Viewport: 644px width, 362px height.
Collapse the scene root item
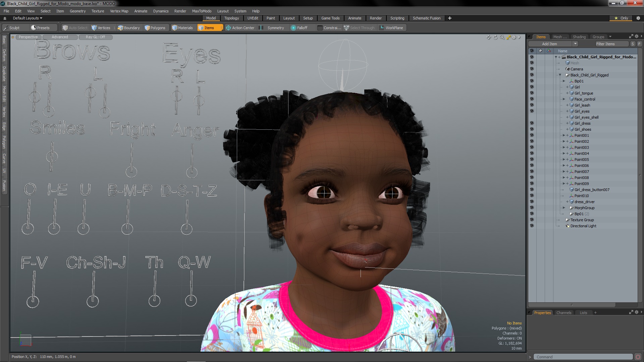(x=556, y=57)
